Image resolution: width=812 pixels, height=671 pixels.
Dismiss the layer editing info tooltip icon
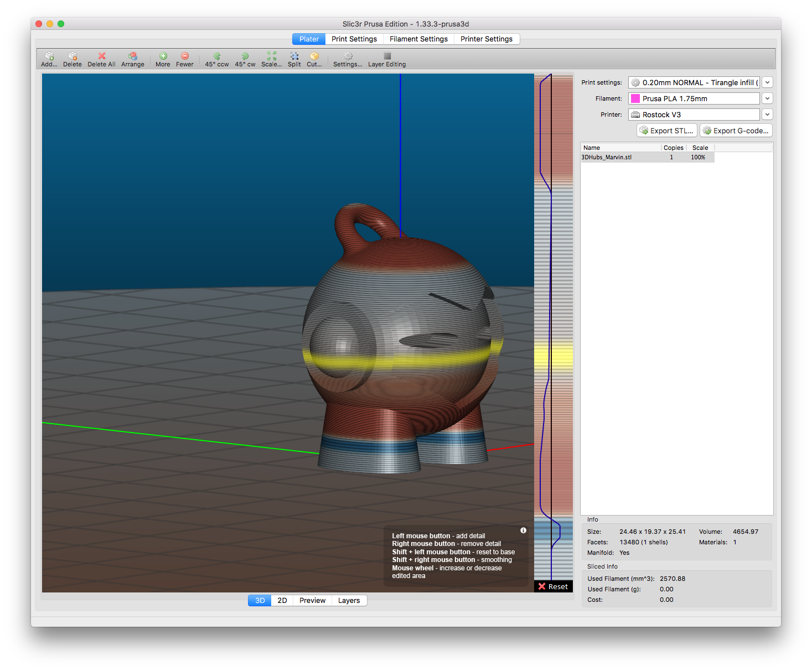click(523, 530)
